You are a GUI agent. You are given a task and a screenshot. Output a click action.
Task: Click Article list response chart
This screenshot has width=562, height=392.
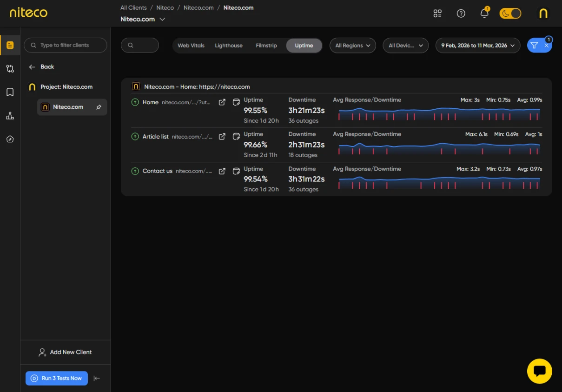pos(439,148)
